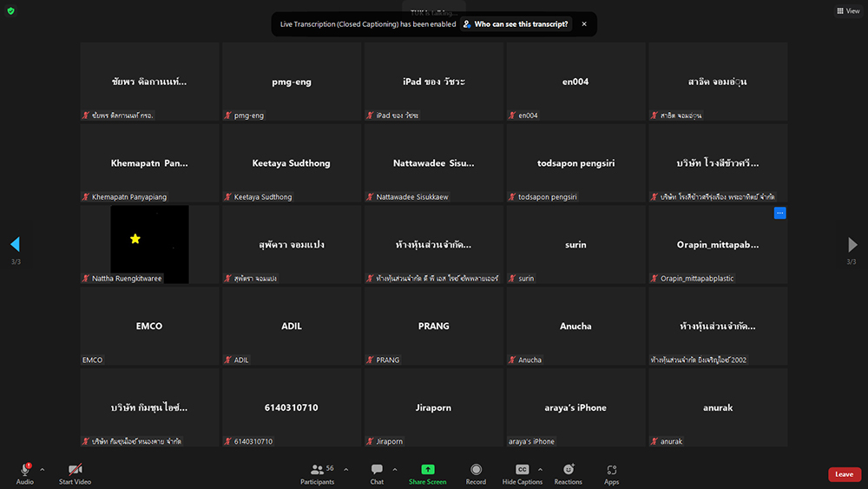Click the red Leave button
Screen dimensions: 868x489
844,474
